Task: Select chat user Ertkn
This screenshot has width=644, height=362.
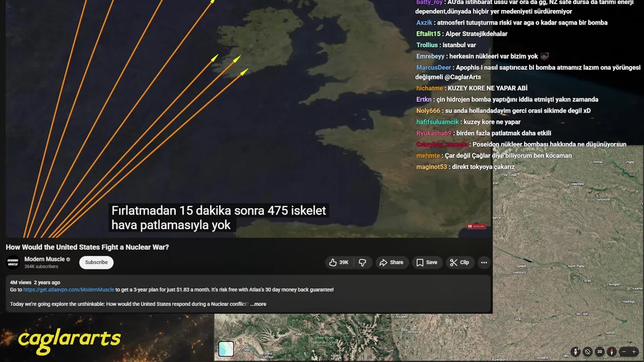Action: [424, 100]
